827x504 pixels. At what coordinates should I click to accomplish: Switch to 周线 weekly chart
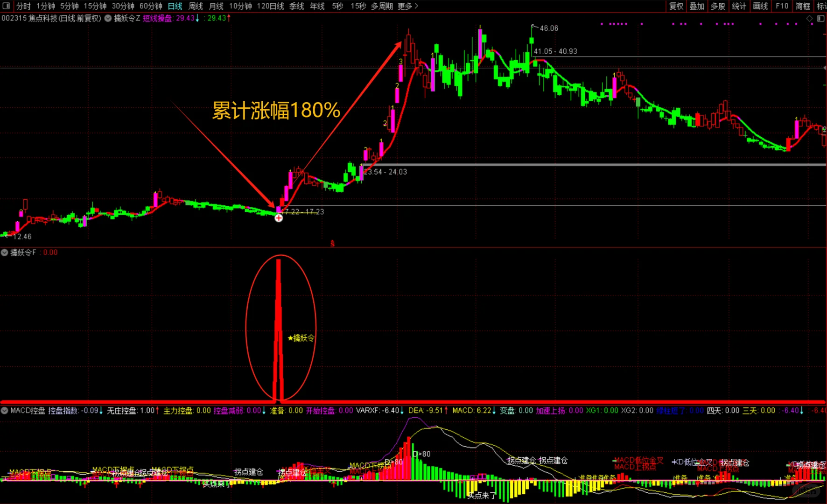196,6
